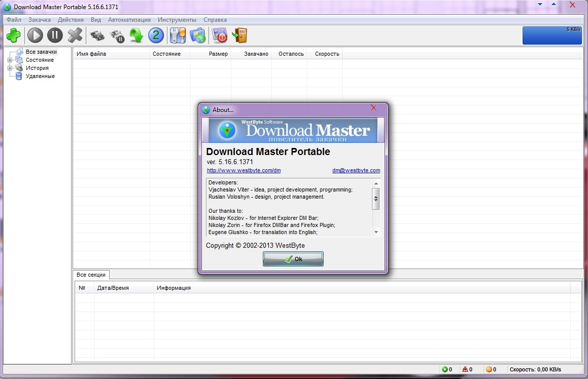Click the № log column header
The height and width of the screenshot is (379, 588).
pyautogui.click(x=85, y=288)
